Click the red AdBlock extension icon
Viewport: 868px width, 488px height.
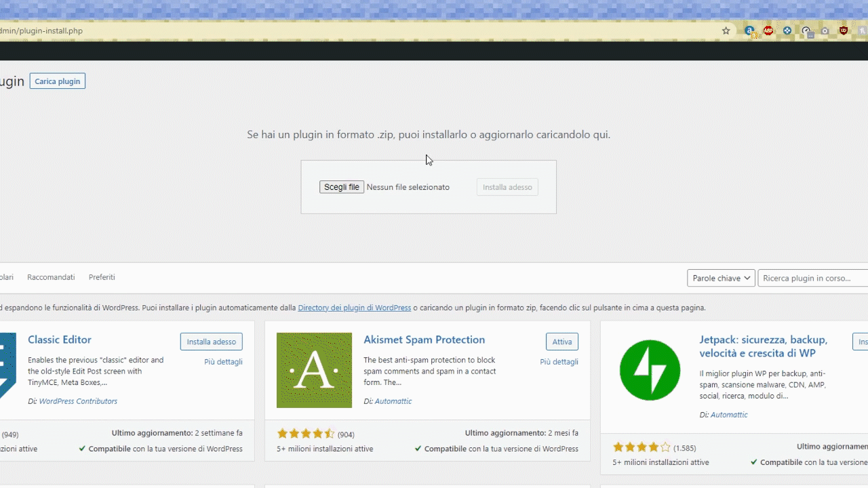pos(768,30)
